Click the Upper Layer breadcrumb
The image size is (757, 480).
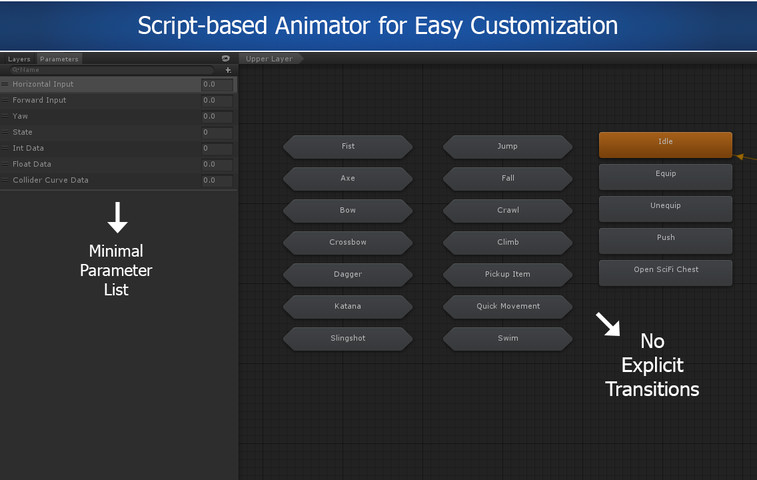pos(269,59)
